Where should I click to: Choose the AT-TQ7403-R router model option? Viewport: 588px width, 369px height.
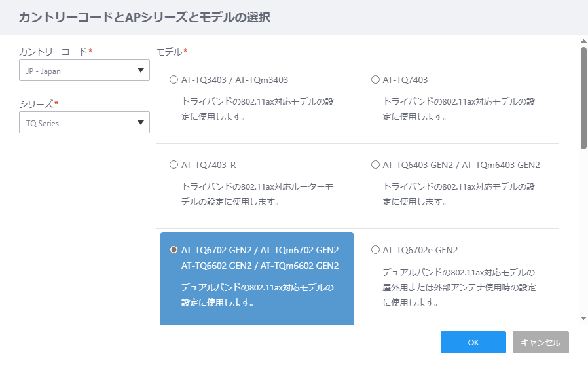pos(174,165)
